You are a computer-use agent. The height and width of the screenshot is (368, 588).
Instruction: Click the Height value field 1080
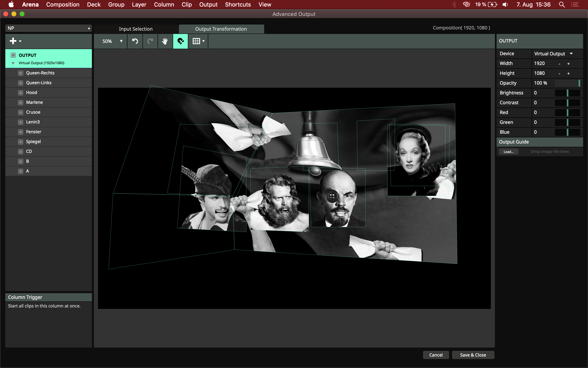pyautogui.click(x=539, y=73)
